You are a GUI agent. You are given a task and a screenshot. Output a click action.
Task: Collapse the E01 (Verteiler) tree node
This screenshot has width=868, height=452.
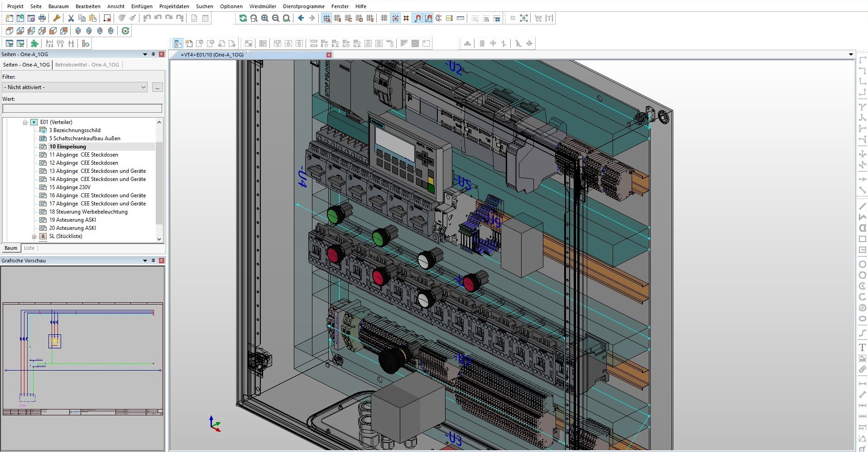(25, 122)
